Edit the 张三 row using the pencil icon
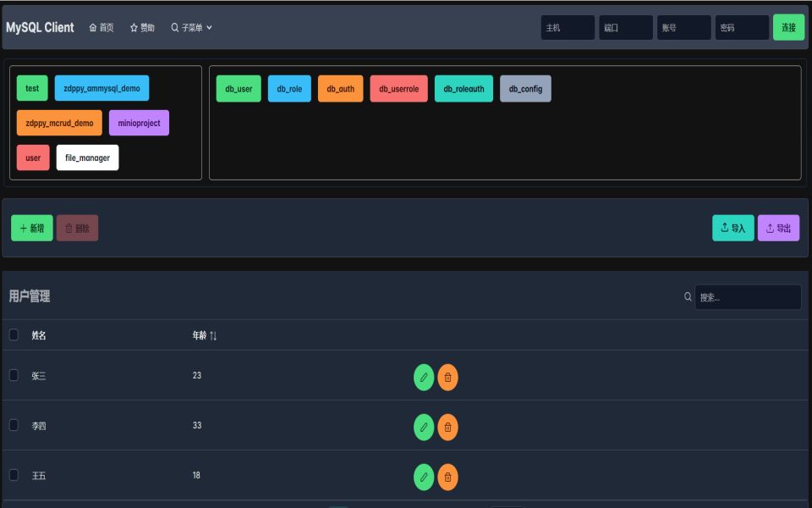 coord(423,377)
